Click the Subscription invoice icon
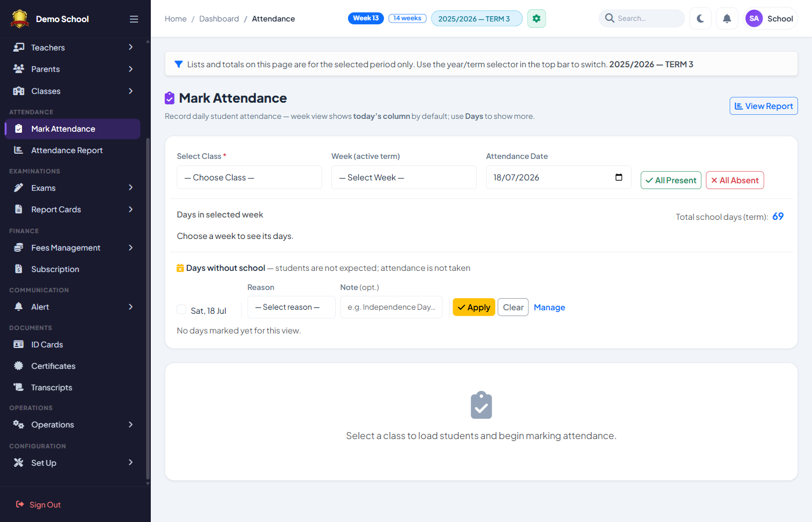Screen dimensions: 812x522 (19, 269)
